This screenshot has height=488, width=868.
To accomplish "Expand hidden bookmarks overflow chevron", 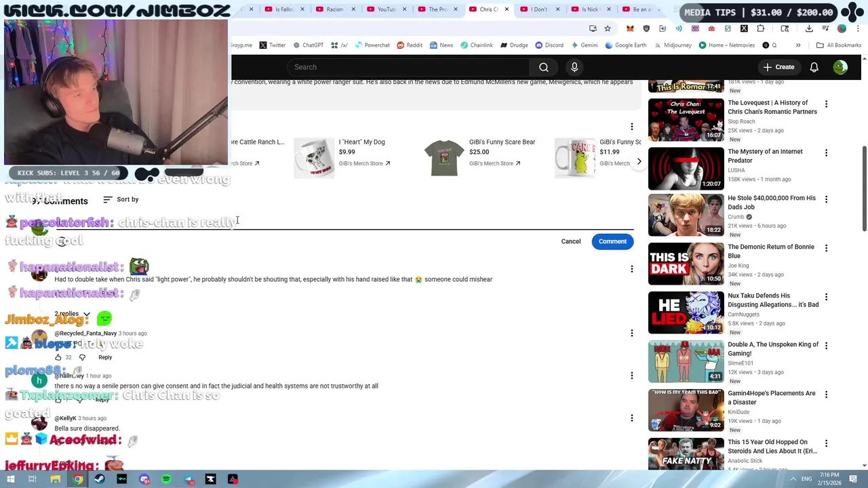I will 798,45.
